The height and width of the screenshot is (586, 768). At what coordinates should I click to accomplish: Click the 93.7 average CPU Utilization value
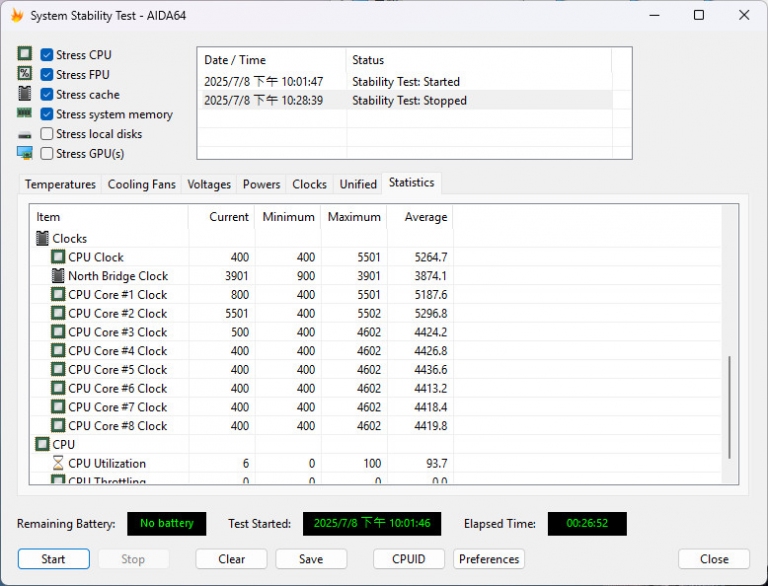[436, 463]
